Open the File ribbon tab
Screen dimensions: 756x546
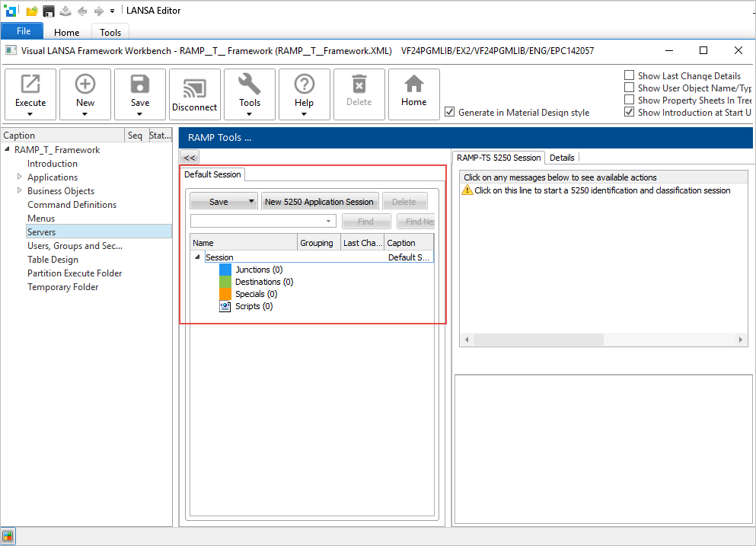coord(24,31)
